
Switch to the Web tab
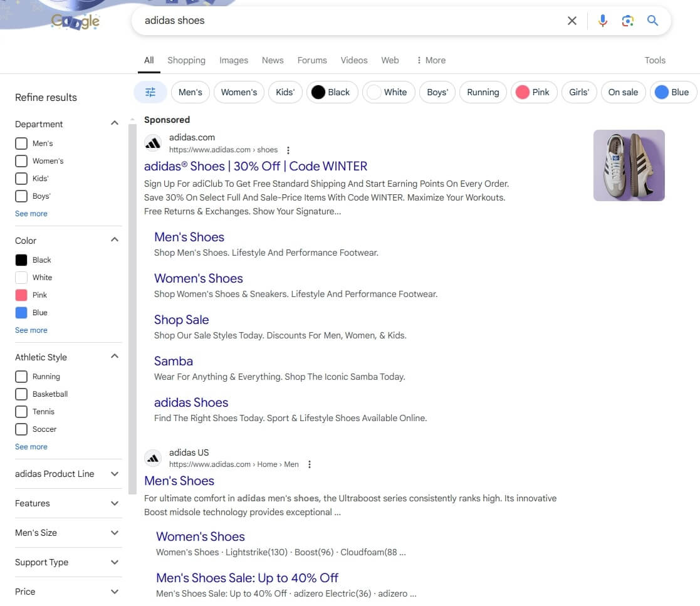point(390,60)
